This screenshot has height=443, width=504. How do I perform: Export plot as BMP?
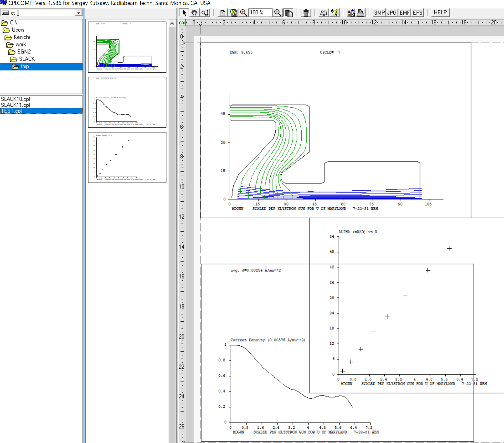tap(379, 13)
